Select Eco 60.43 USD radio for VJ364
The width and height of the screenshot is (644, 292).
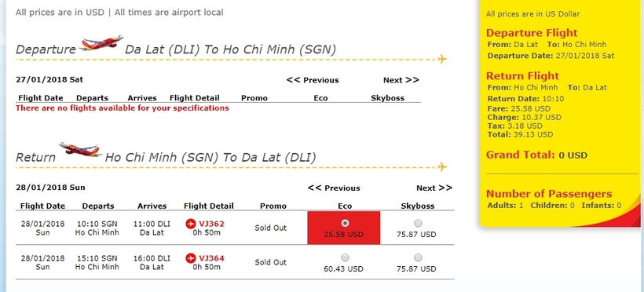click(x=345, y=257)
